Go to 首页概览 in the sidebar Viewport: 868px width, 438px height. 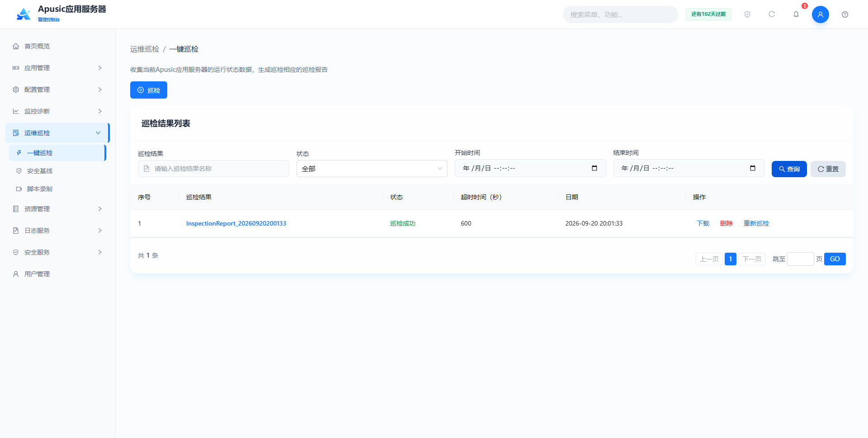pos(58,46)
